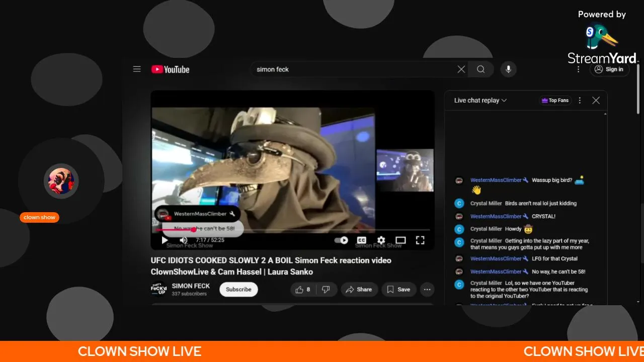Go to the YouTube home logo
The height and width of the screenshot is (362, 644).
170,69
